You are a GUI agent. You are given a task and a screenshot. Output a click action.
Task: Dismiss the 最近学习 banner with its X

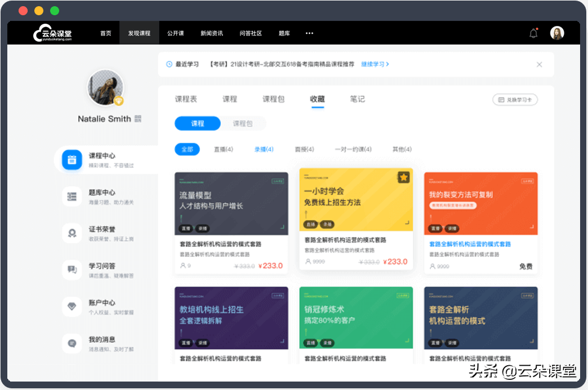539,64
